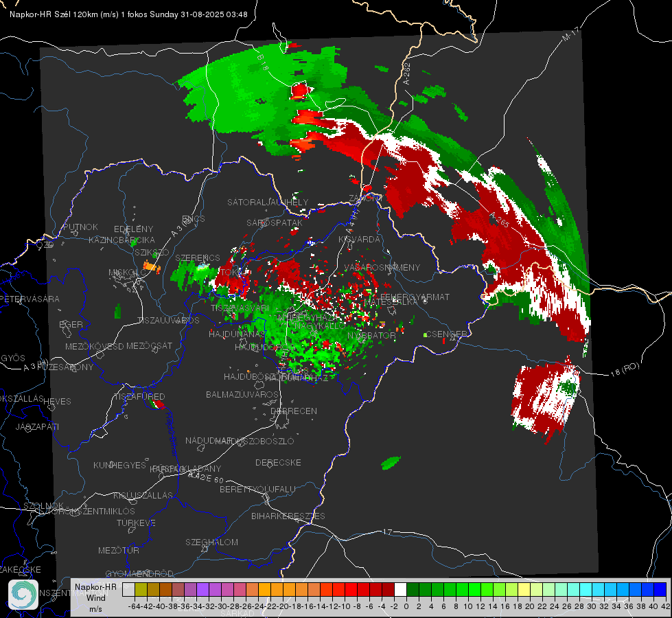The width and height of the screenshot is (672, 618).
Task: Click the A-262 road label
Action: point(406,73)
